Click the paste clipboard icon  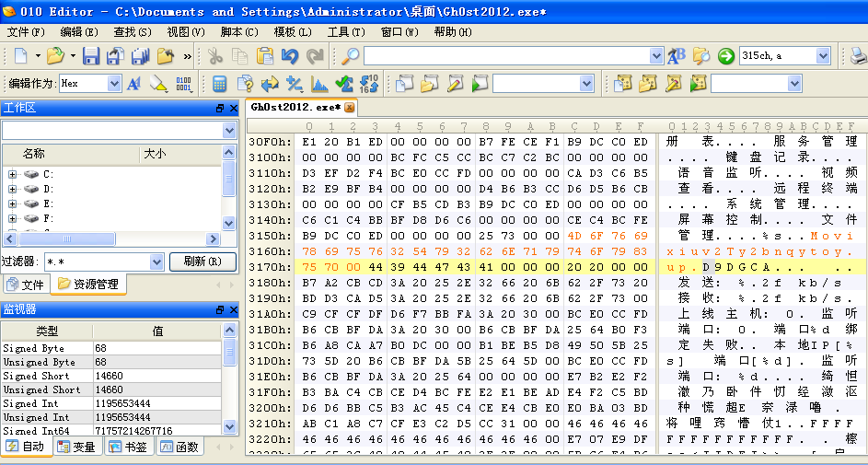[265, 55]
